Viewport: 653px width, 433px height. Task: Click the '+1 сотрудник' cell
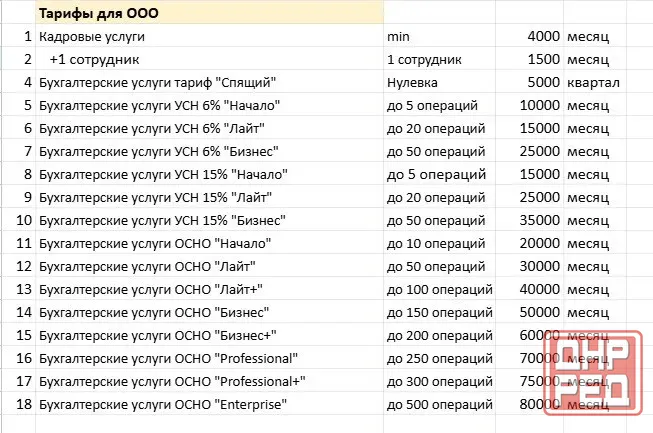pyautogui.click(x=209, y=59)
